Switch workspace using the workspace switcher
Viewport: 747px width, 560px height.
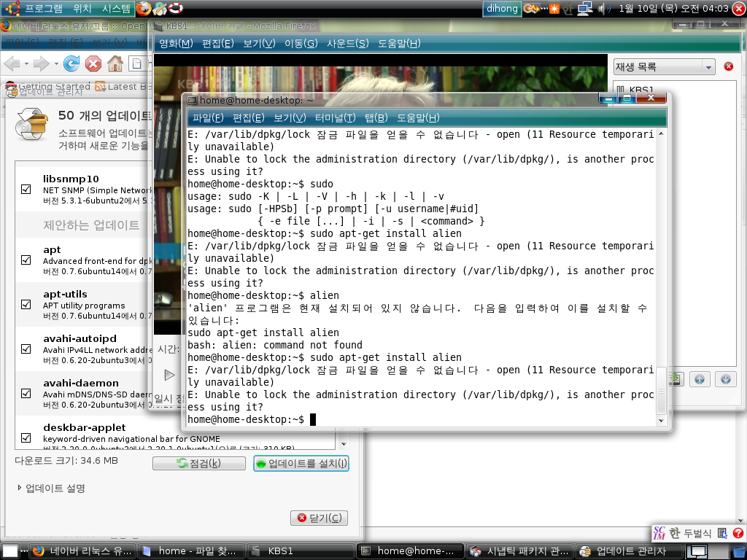(708, 551)
